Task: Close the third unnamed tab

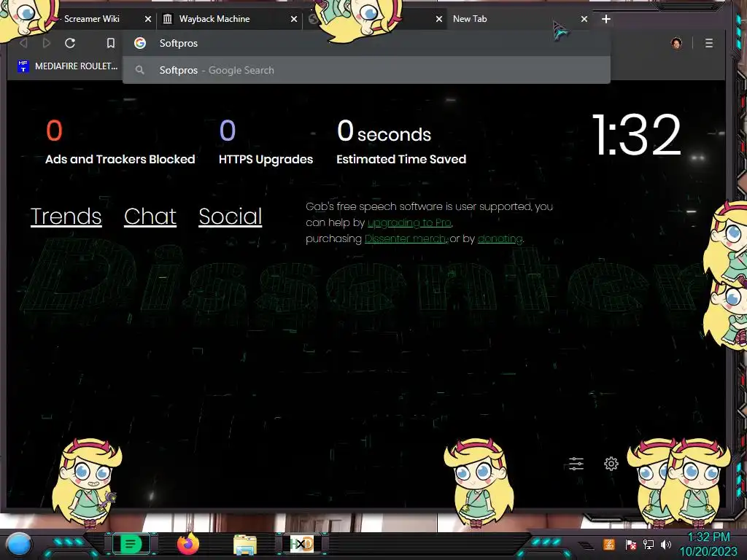Action: click(x=438, y=19)
